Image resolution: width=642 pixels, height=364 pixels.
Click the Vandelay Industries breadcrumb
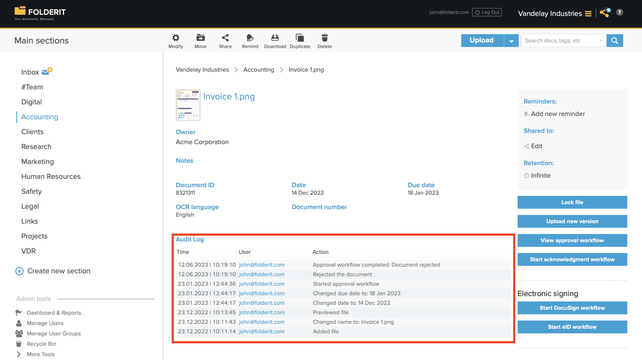(202, 70)
